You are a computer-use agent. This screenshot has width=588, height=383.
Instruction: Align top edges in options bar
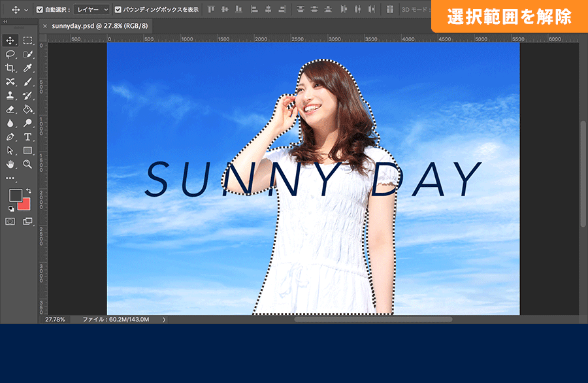pos(211,9)
